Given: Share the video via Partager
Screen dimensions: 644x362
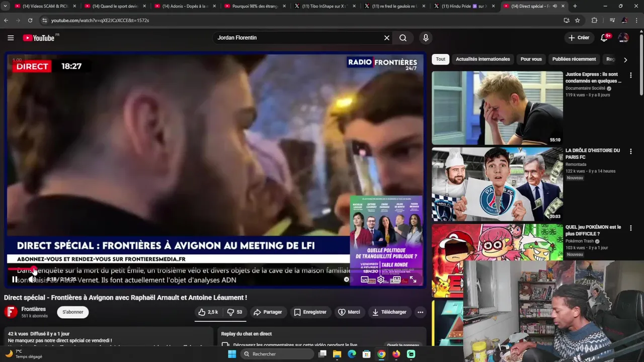Looking at the screenshot, I should [268, 312].
